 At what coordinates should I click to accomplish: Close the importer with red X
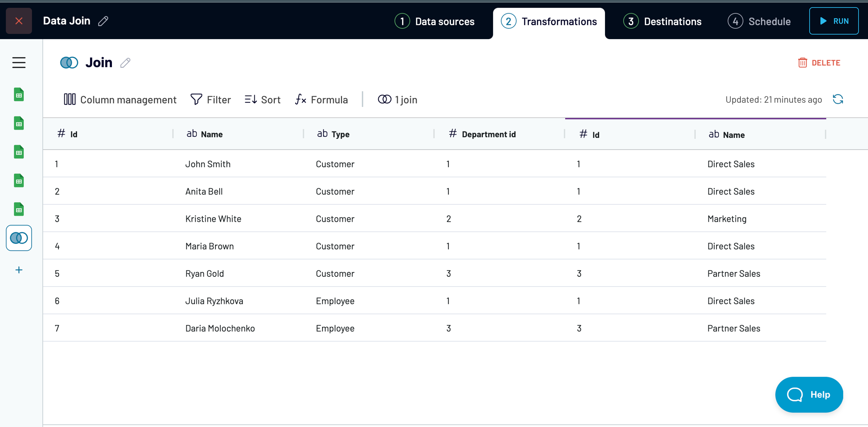[19, 21]
